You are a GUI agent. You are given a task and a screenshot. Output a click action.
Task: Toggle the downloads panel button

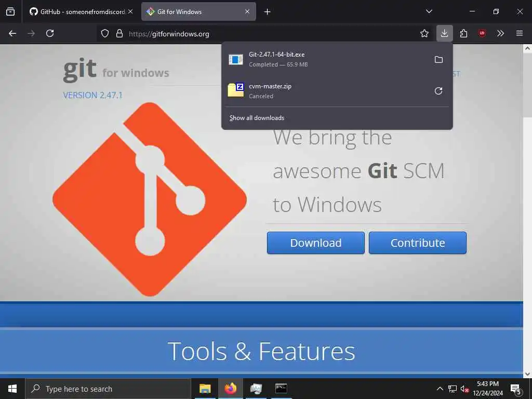click(445, 33)
